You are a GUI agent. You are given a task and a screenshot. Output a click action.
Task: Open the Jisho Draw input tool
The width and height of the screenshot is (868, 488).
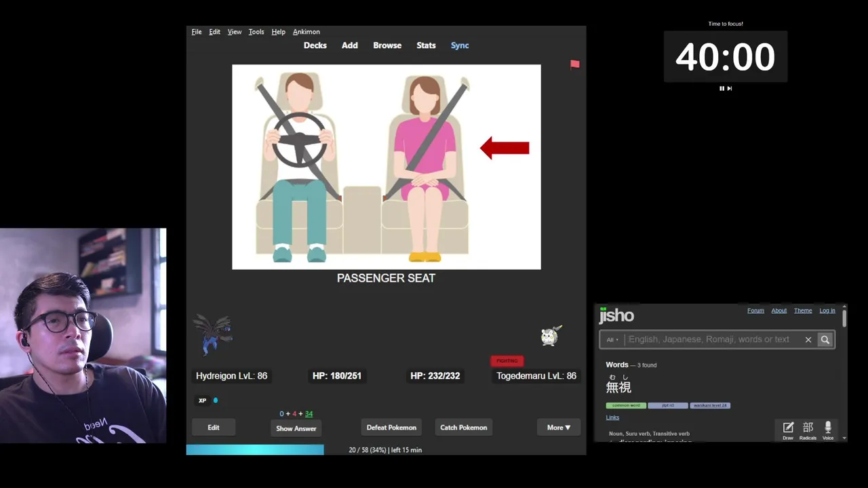point(788,430)
